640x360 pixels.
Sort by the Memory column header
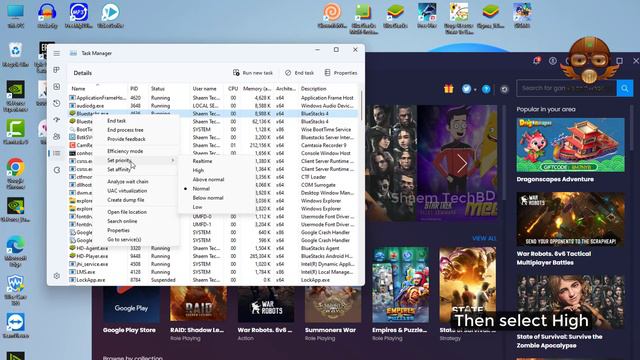pos(257,89)
